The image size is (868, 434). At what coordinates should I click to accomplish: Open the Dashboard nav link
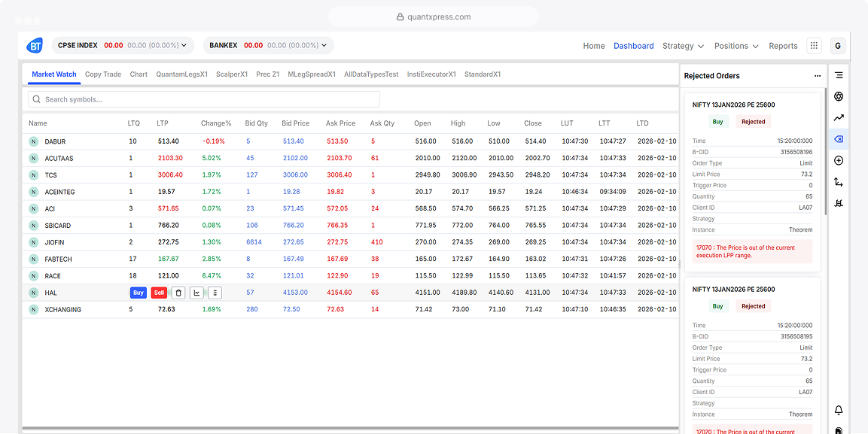(x=633, y=46)
